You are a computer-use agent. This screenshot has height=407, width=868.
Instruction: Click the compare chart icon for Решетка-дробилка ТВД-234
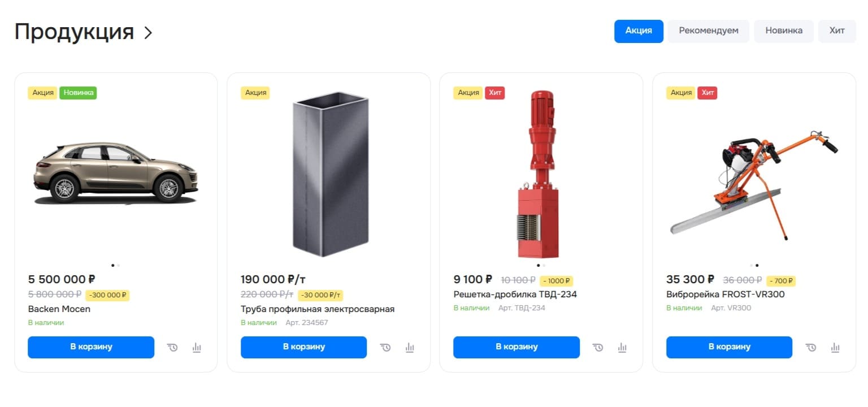(622, 348)
